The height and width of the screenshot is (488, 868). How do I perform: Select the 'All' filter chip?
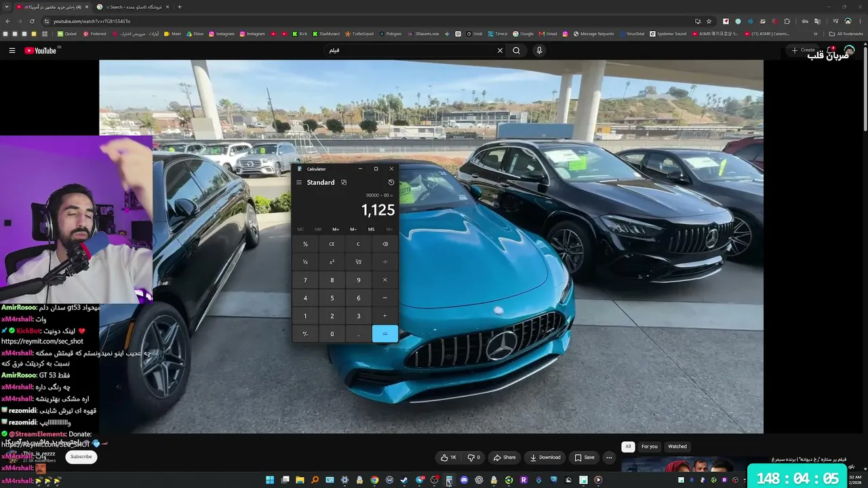628,447
